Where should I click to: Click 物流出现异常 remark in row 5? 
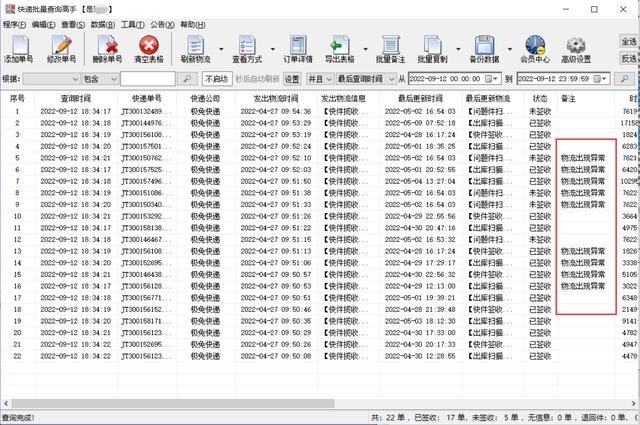click(583, 158)
